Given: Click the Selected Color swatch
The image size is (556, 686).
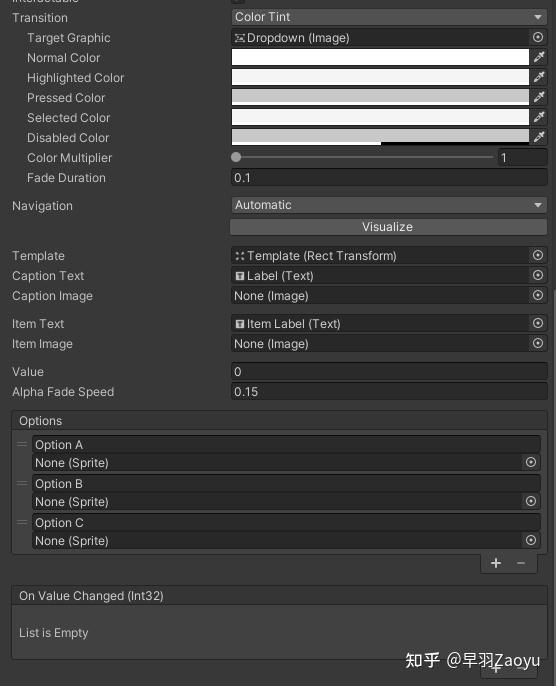Looking at the screenshot, I should tap(380, 117).
